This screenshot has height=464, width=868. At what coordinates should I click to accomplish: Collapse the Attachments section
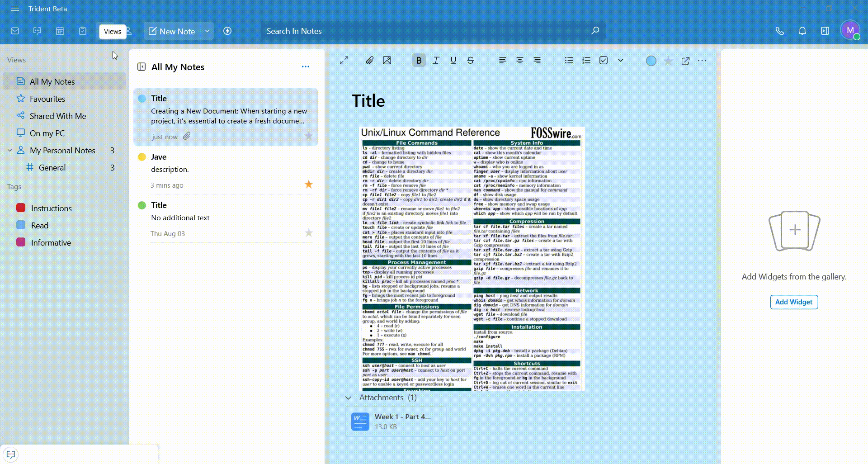348,398
